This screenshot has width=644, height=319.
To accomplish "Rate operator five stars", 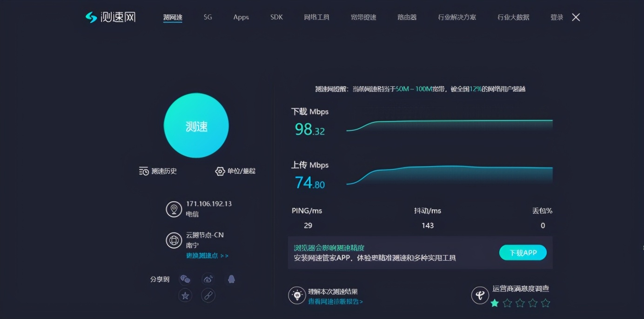I will coord(546,303).
